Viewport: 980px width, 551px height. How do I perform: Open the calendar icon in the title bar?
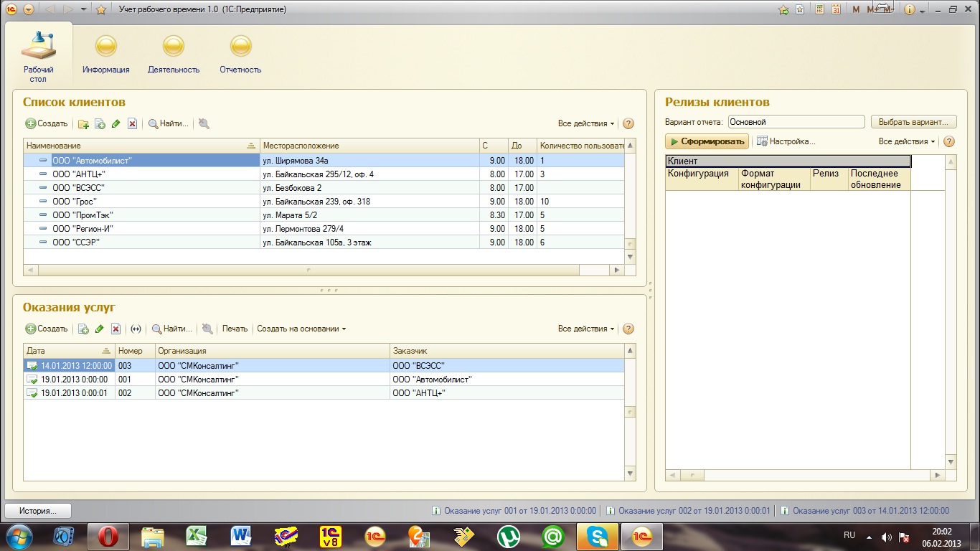click(x=836, y=9)
